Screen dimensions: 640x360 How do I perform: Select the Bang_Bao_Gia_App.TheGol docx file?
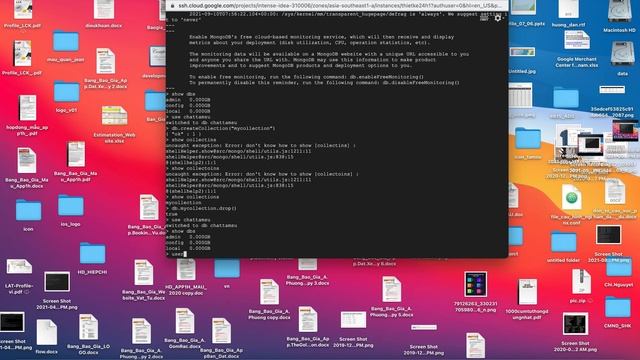[x=307, y=319]
